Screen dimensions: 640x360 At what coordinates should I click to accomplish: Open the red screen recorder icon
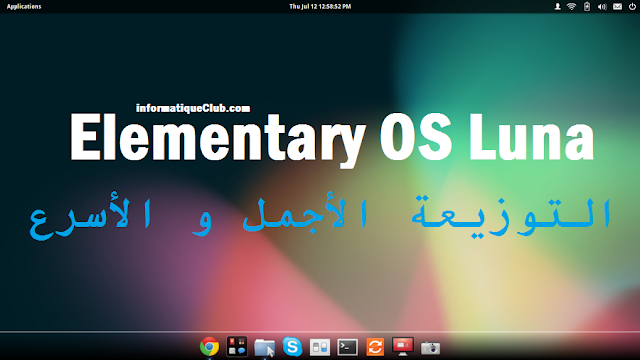(x=403, y=347)
